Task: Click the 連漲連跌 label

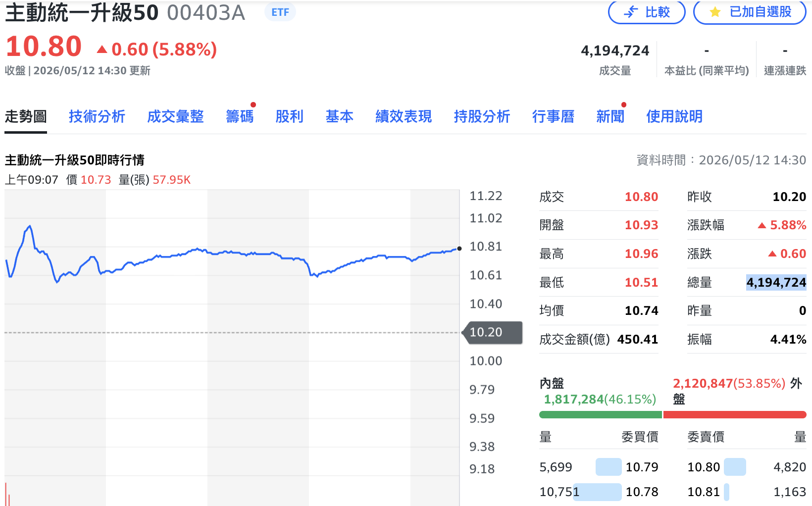Action: (x=785, y=71)
